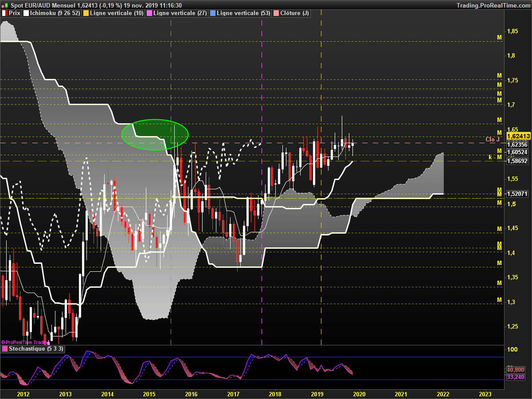Image resolution: width=532 pixels, height=399 pixels.
Task: Click the orange Ligne verticale (10) swatch
Action: (x=86, y=13)
